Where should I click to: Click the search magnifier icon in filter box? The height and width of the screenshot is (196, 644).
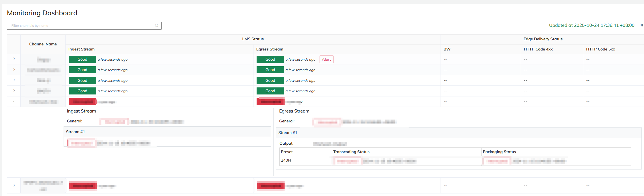coord(157,26)
